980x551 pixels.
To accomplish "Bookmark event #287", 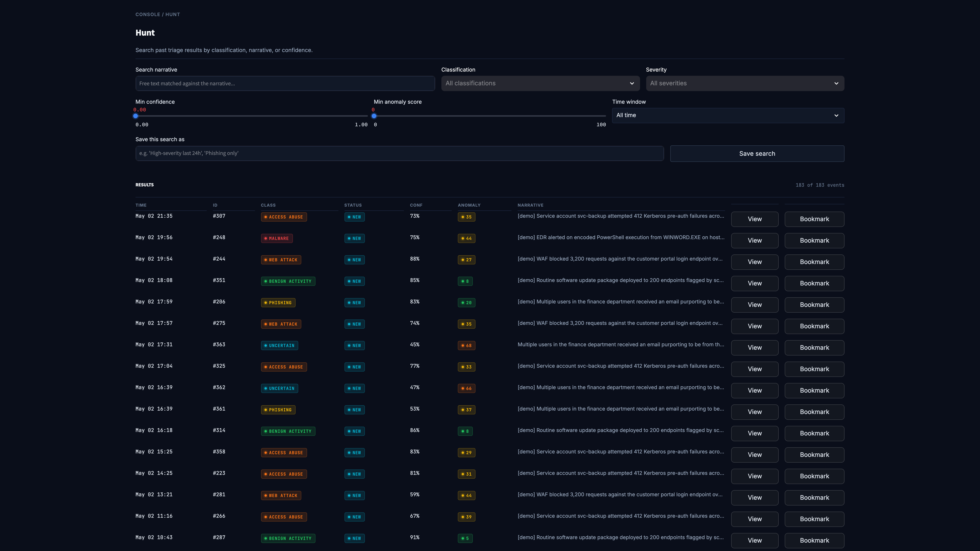I will 814,540.
